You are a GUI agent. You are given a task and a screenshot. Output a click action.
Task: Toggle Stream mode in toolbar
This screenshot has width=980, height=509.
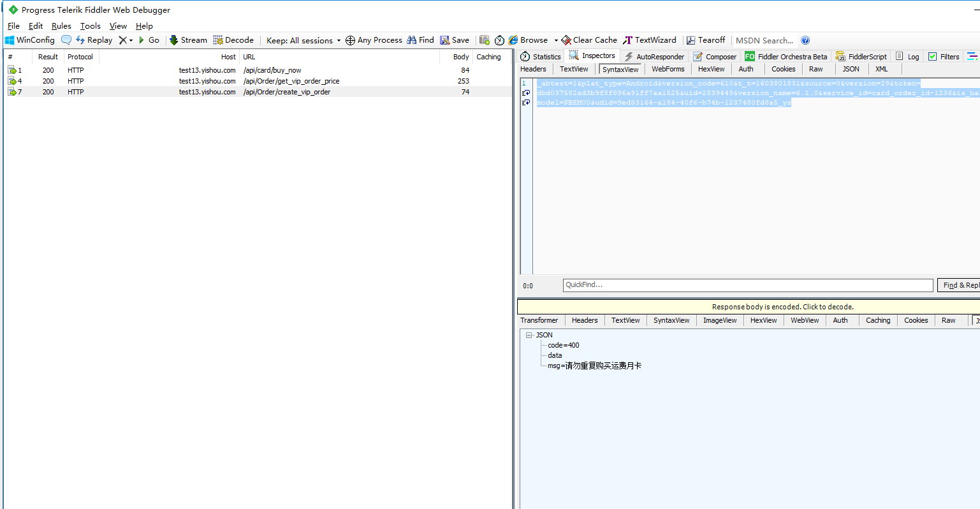188,40
